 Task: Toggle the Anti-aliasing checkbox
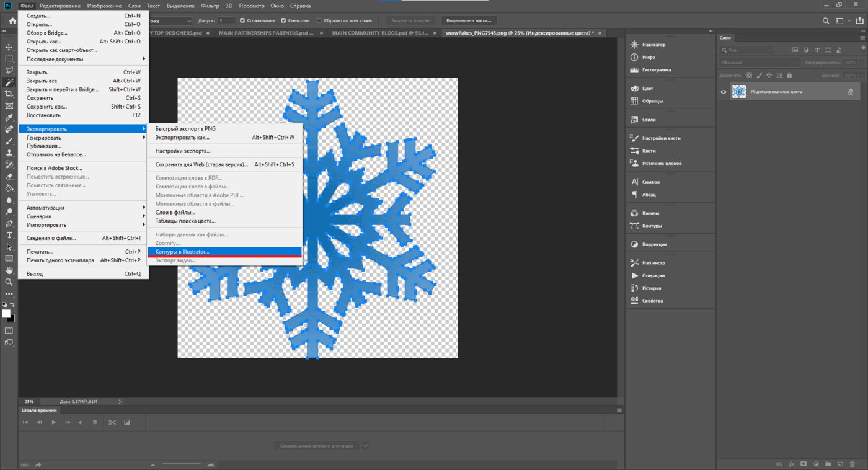[242, 20]
